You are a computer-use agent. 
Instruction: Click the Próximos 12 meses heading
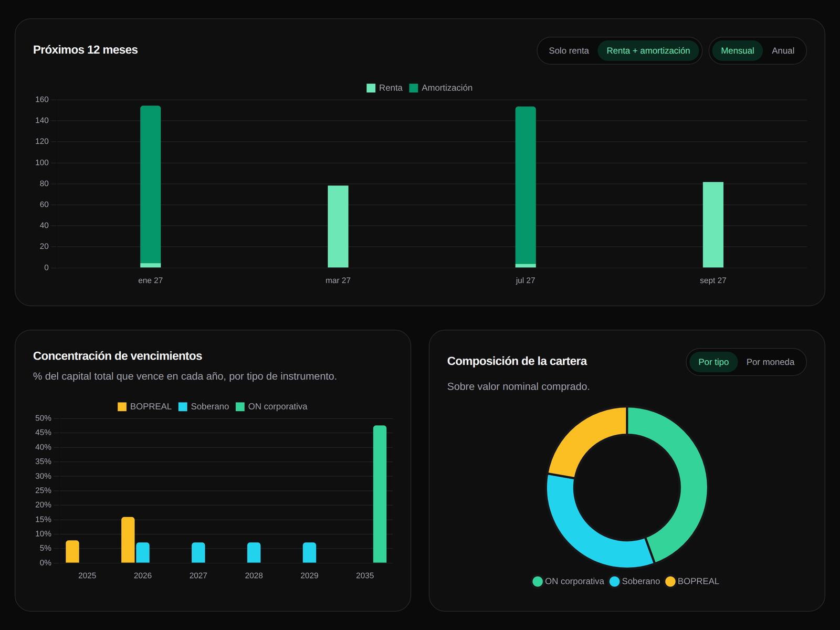[86, 50]
